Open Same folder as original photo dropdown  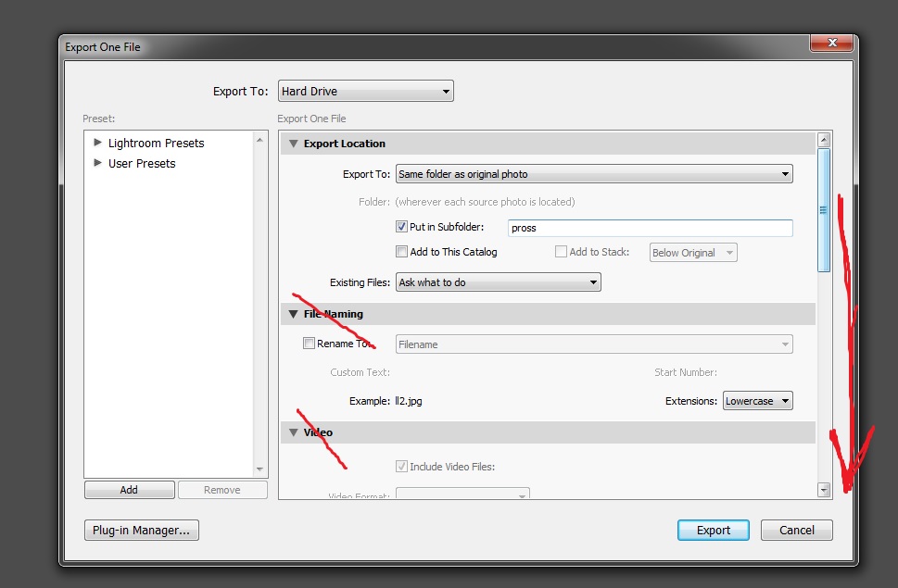[594, 174]
